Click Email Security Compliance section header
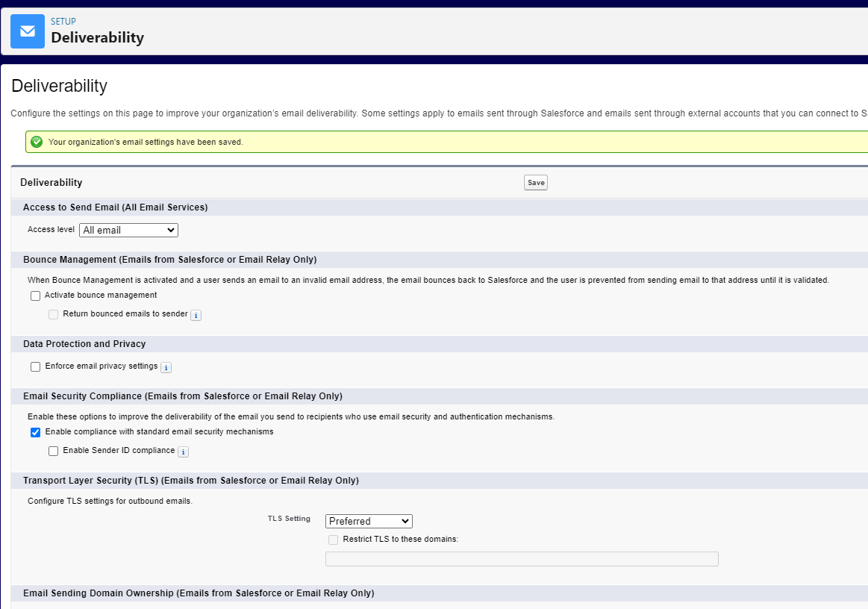This screenshot has height=609, width=868. click(x=183, y=396)
